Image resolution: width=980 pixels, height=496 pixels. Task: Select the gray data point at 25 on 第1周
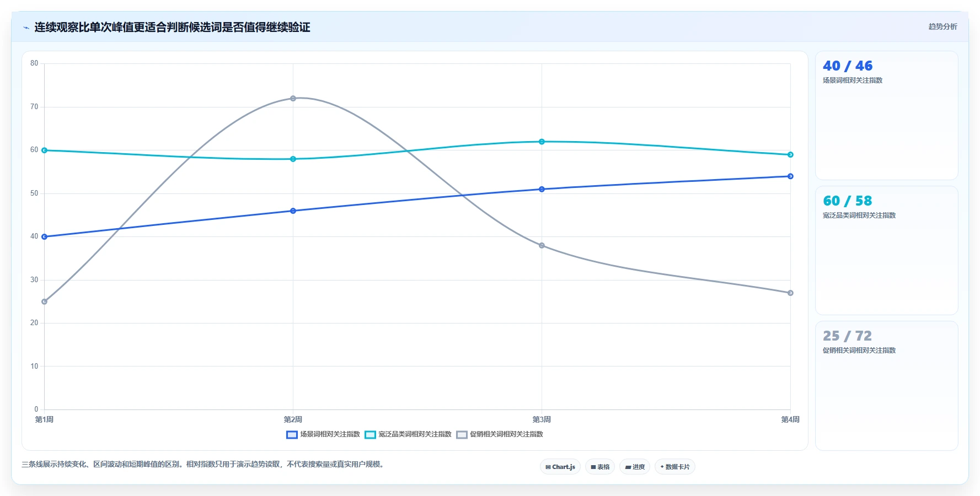click(x=44, y=301)
